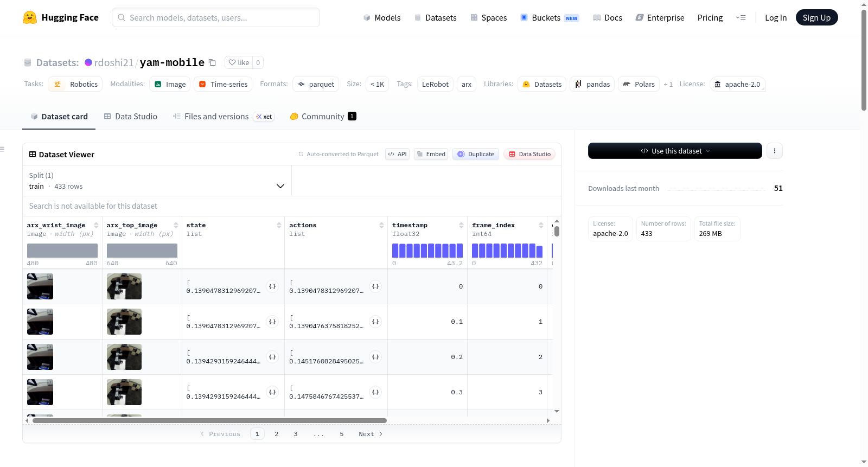
Task: Click the Auto-converted to Parquet link
Action: click(342, 154)
